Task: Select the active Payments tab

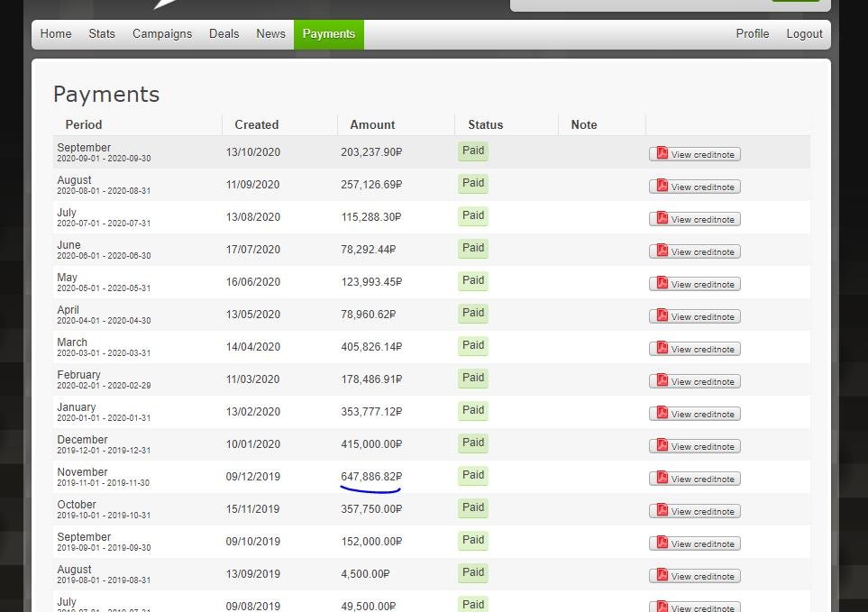Action: point(329,34)
